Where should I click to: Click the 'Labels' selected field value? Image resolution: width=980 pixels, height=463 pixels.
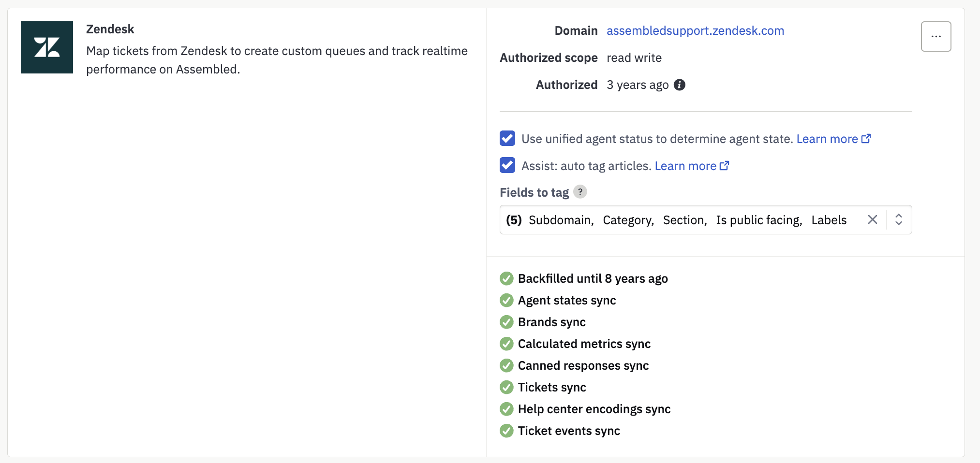(829, 220)
